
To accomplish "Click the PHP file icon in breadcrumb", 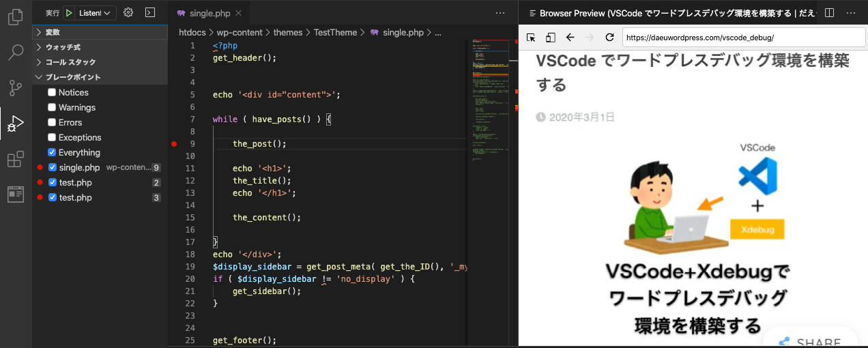I will tap(374, 32).
